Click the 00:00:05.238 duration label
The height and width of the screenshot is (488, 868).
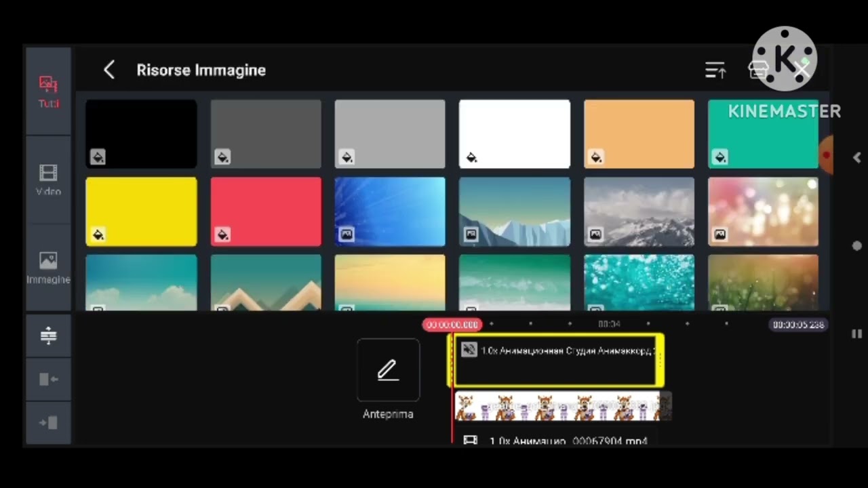799,325
